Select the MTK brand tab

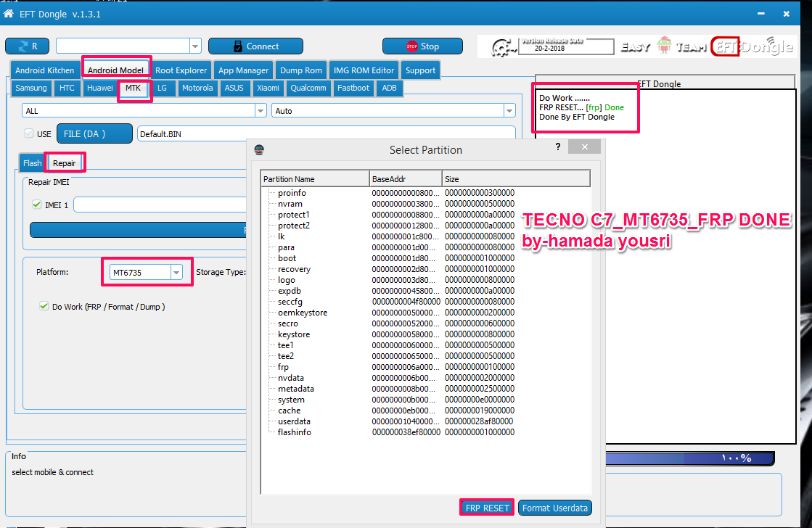(133, 88)
